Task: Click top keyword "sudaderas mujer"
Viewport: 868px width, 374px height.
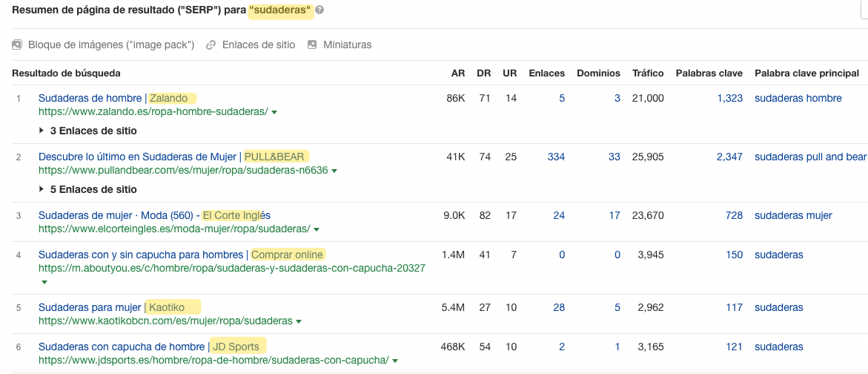Action: [x=793, y=215]
